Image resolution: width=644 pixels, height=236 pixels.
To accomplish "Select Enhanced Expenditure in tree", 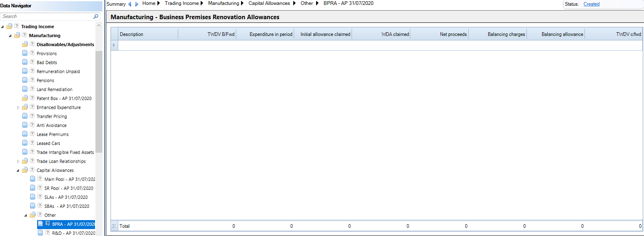I will (x=59, y=107).
